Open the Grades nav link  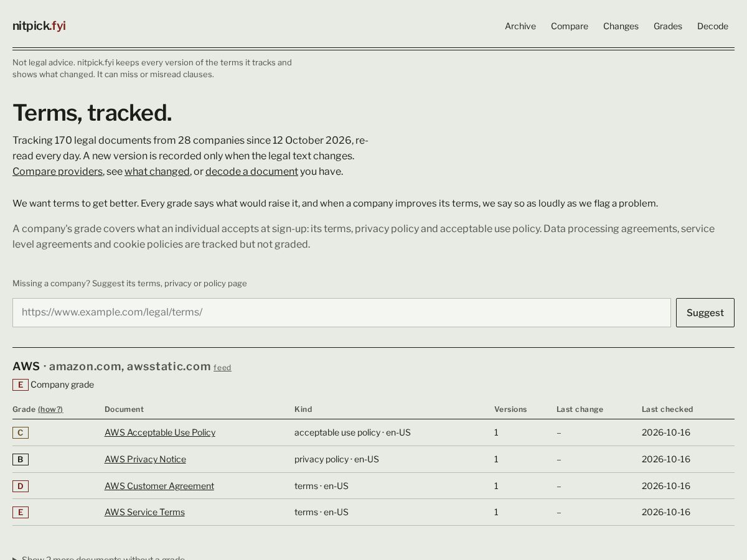668,26
